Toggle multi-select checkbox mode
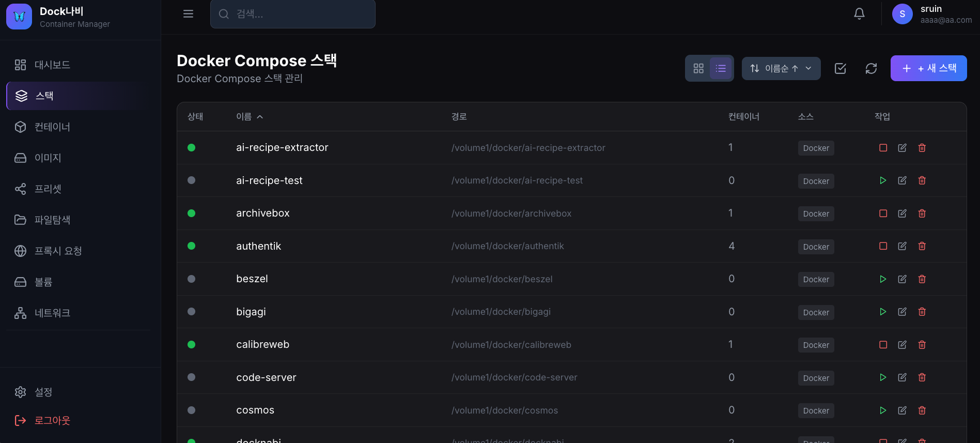The width and height of the screenshot is (980, 443). click(840, 68)
